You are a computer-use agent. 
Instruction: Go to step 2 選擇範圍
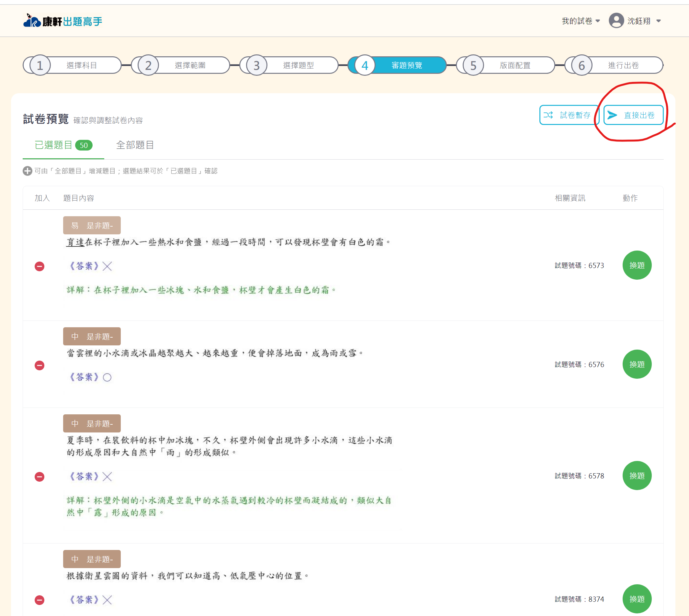[x=180, y=65]
